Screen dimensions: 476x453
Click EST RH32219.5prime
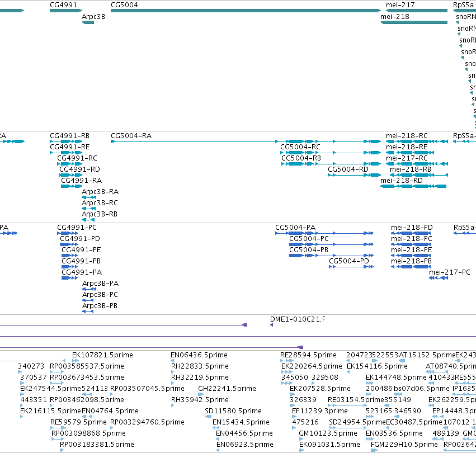coord(200,377)
